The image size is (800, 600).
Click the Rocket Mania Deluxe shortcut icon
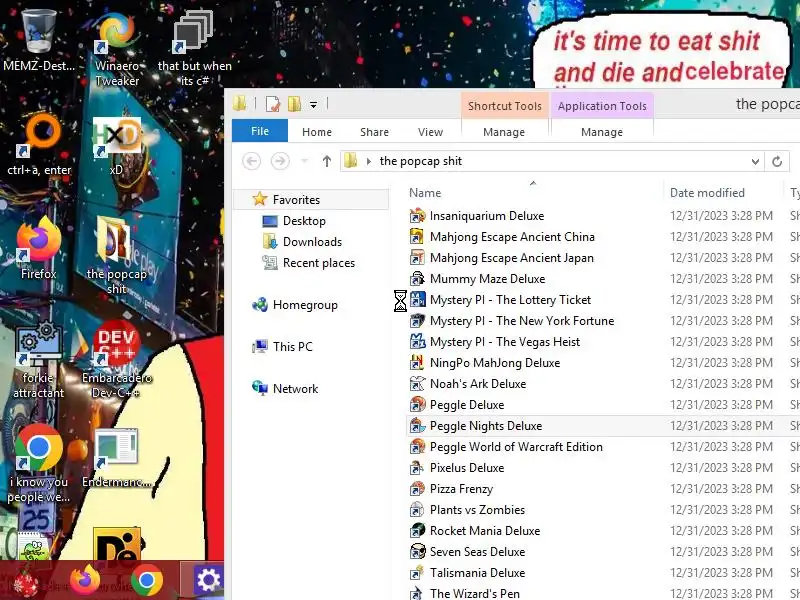[417, 531]
